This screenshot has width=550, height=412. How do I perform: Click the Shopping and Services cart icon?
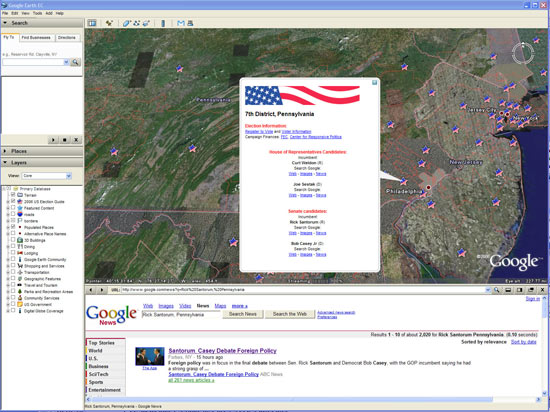(20, 266)
